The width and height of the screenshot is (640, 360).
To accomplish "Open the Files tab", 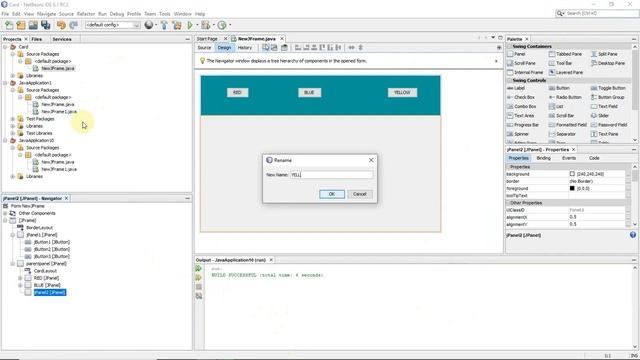I will click(37, 39).
